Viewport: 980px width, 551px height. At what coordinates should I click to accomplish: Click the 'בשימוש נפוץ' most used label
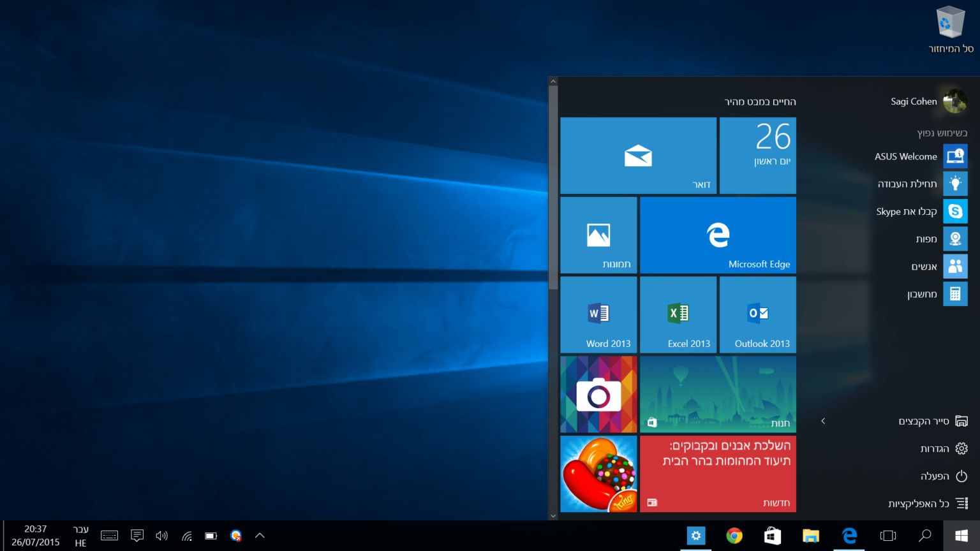942,133
